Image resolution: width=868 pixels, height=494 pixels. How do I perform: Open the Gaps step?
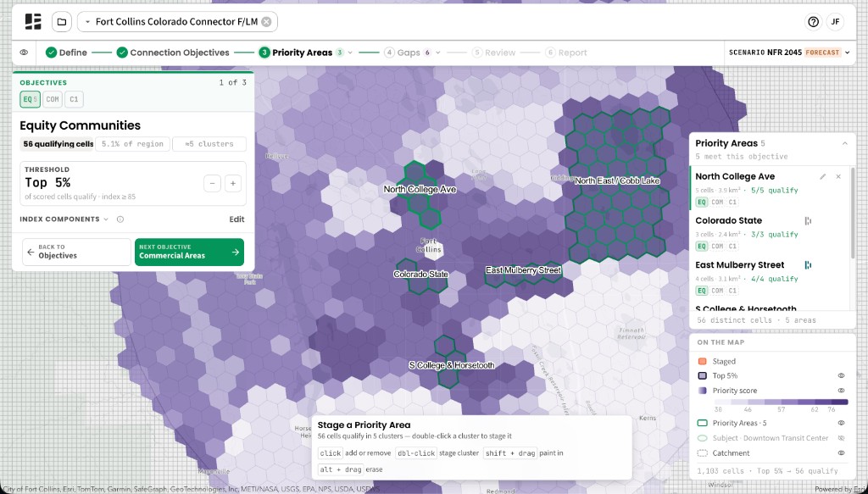[x=403, y=53]
